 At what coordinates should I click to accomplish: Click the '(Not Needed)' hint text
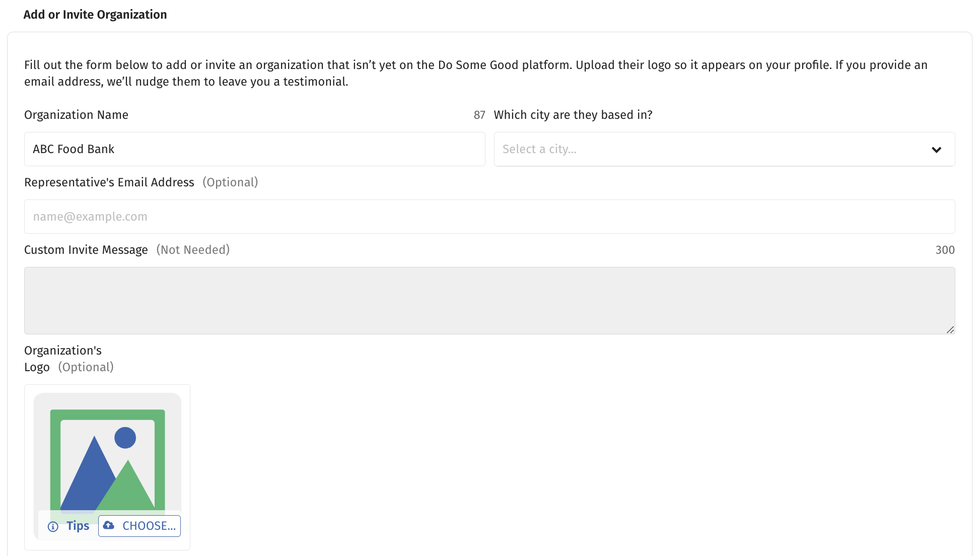coord(193,250)
